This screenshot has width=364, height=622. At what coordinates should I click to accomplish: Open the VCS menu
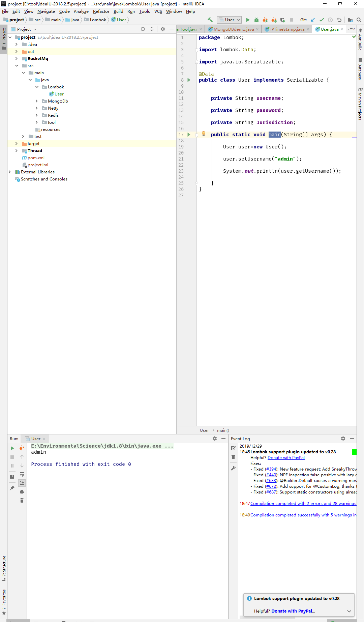pyautogui.click(x=158, y=11)
